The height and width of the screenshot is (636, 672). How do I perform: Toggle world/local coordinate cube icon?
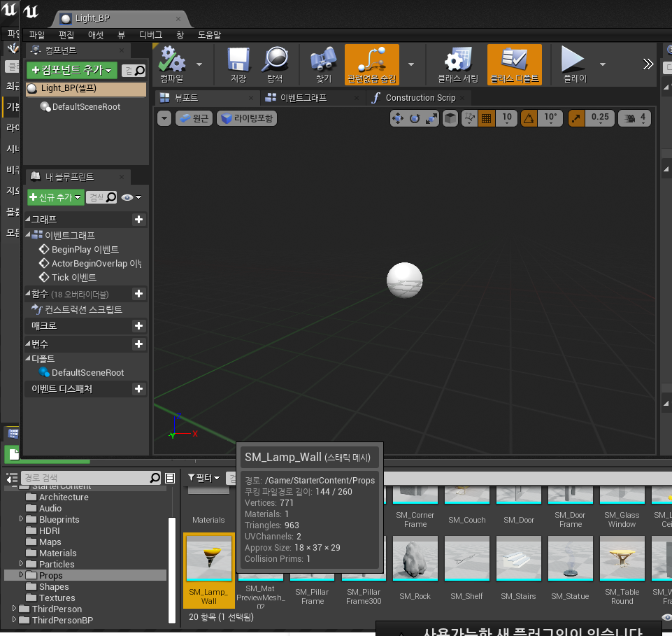click(x=450, y=118)
